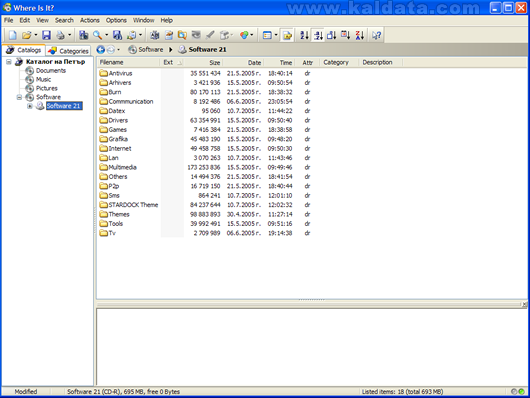Click the Modified status bar indicator

pyautogui.click(x=26, y=392)
